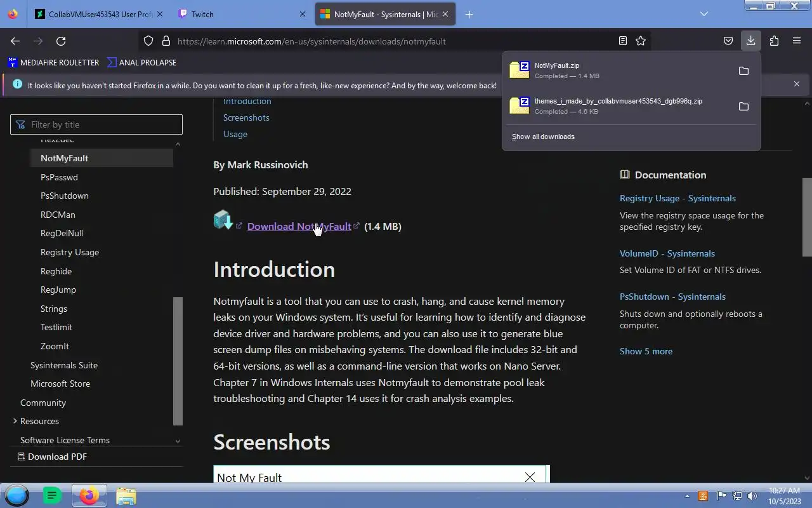Open PsPasswd in the sidebar
Viewport: 812px width, 508px height.
coord(59,177)
